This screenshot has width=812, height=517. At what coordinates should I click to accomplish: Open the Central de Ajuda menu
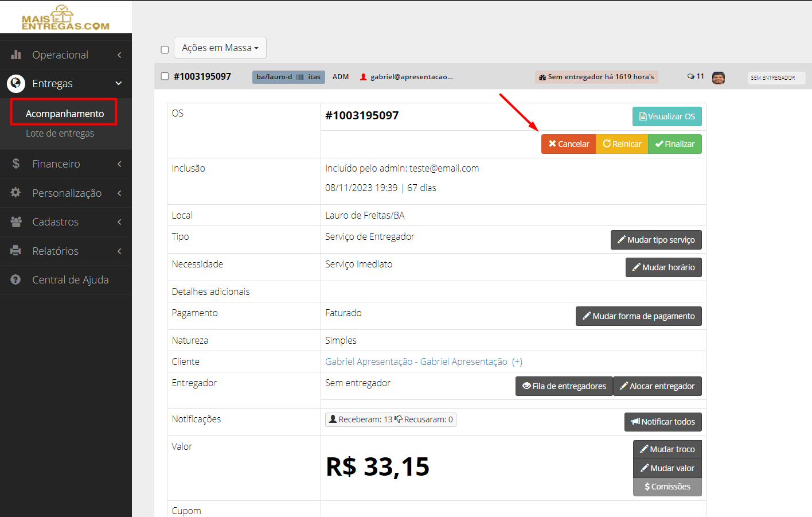coord(70,280)
